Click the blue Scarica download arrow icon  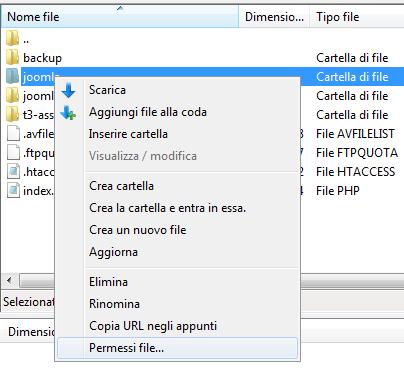(x=69, y=90)
